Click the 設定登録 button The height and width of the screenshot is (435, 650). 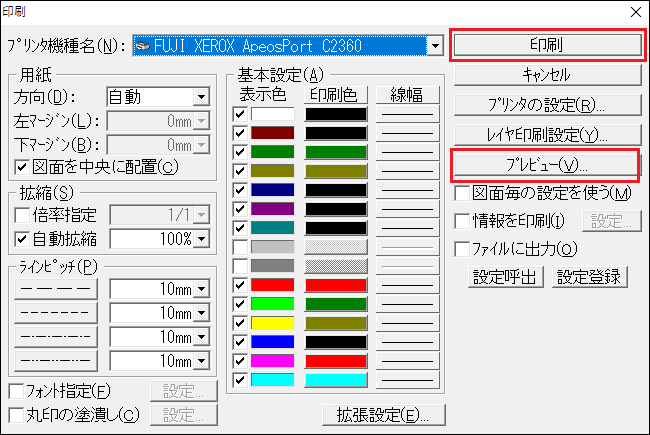pos(589,277)
